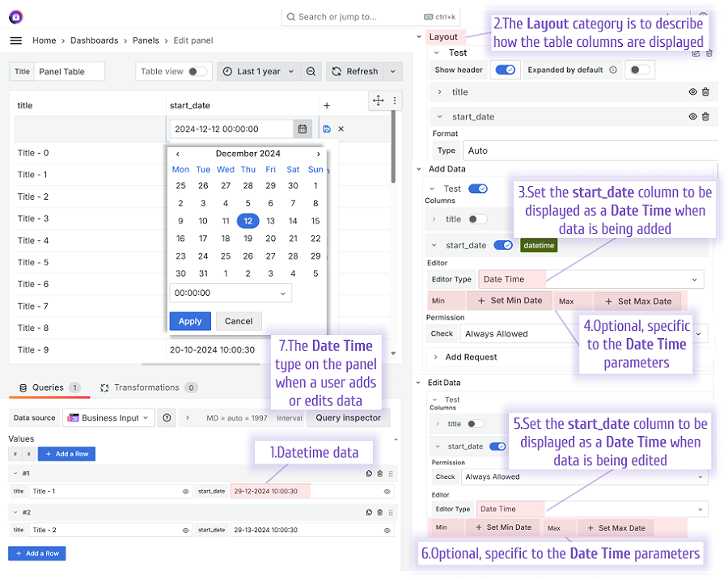Toggle the title column switch under Add Data
This screenshot has height=580, width=728.
click(478, 219)
